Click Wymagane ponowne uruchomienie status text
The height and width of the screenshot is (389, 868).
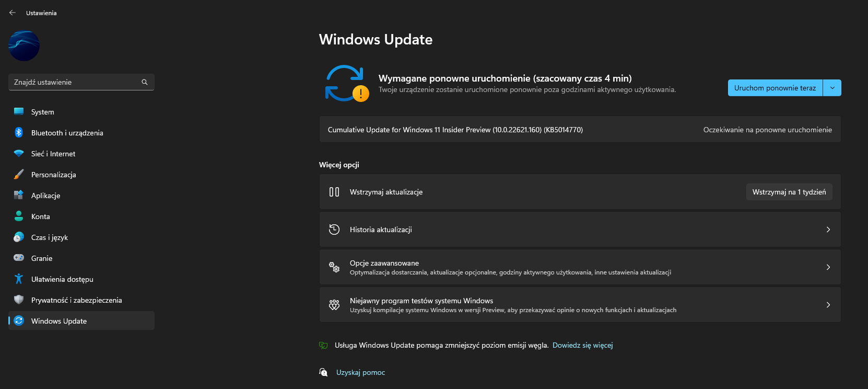tap(505, 78)
